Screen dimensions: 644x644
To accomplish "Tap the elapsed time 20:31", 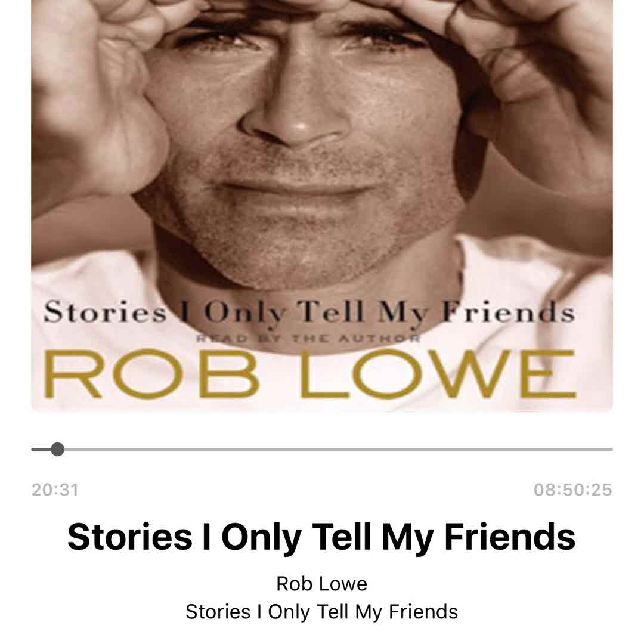I will [55, 490].
